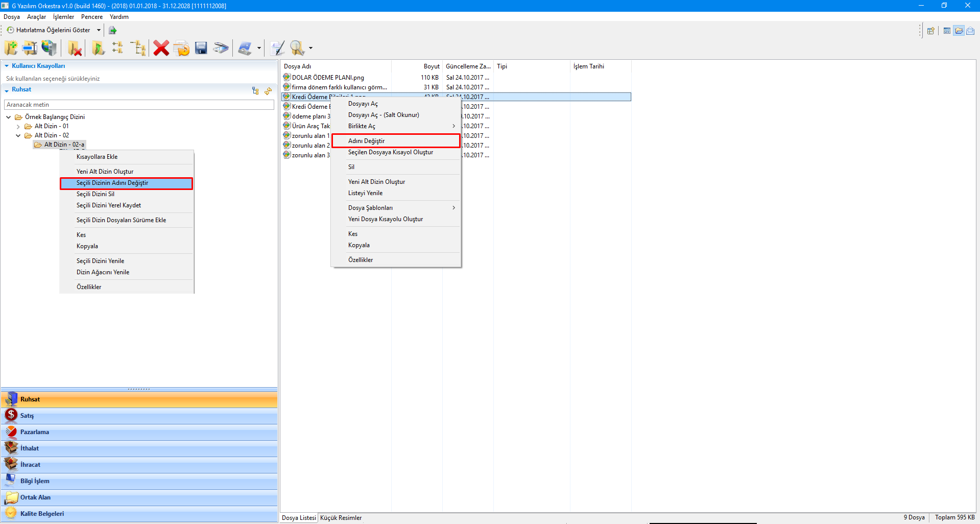The image size is (980, 524).
Task: Collapse the Kullanıcı Kısayolları section
Action: pyautogui.click(x=7, y=66)
